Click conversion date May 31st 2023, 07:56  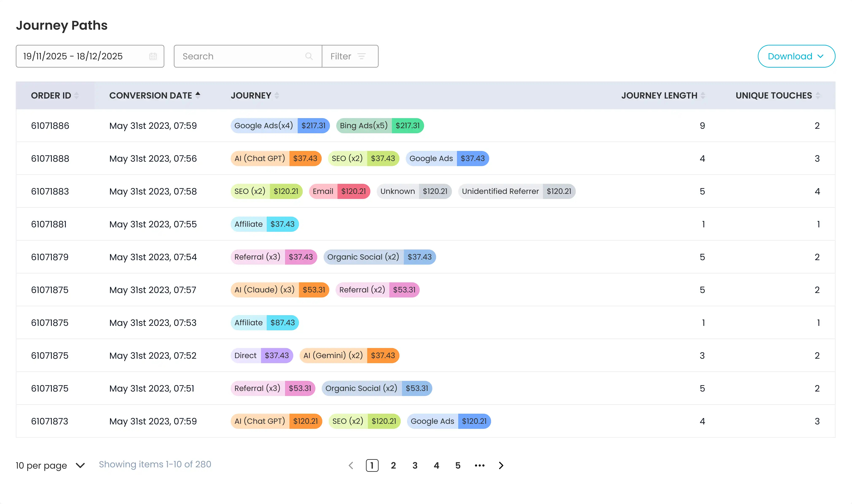153,159
